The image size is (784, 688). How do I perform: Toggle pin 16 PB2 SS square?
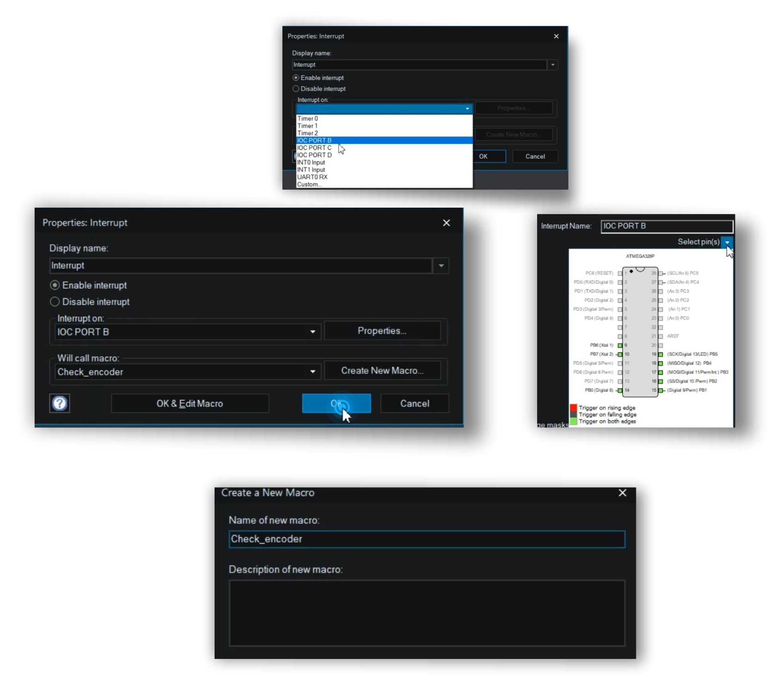click(x=660, y=381)
